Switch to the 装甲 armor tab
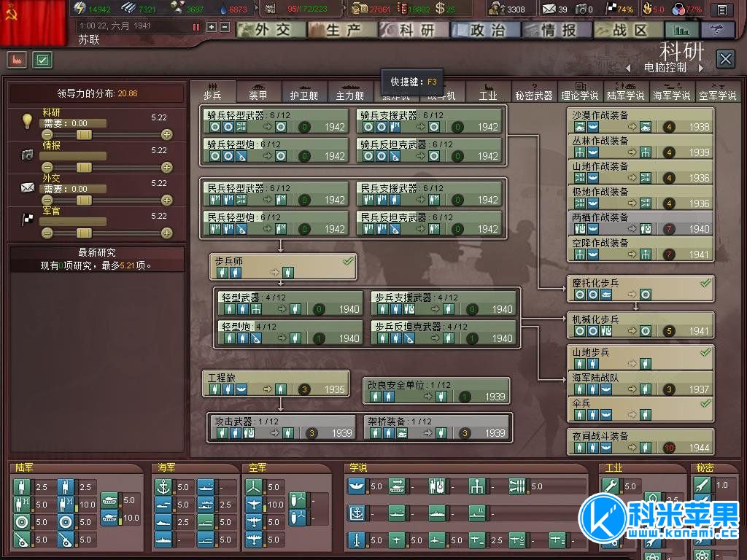Viewport: 747px width, 560px height. pos(258,93)
